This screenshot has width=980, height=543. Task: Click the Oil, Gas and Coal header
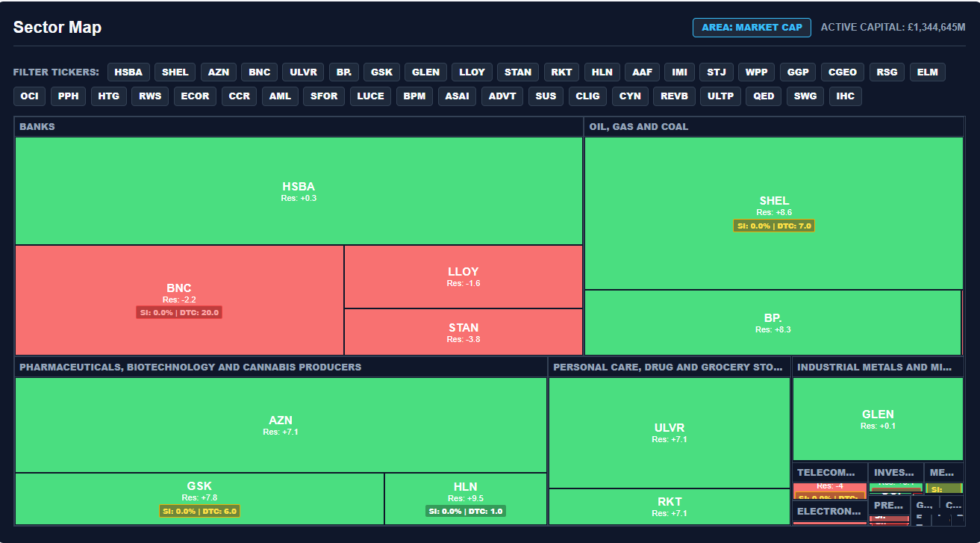tap(774, 127)
